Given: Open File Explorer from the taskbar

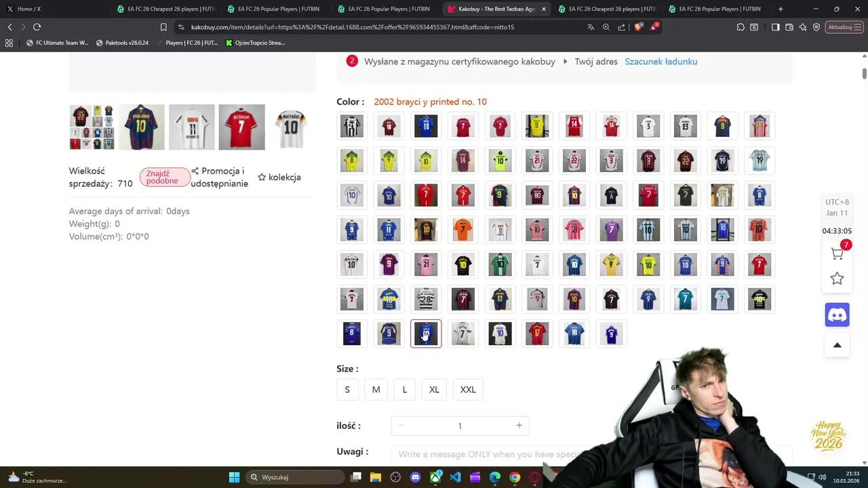Looking at the screenshot, I should [376, 477].
